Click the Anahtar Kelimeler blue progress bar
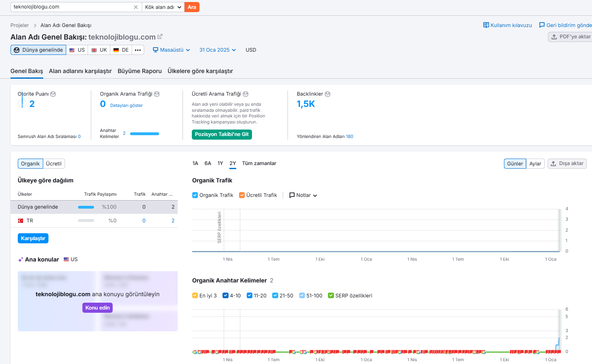The width and height of the screenshot is (592, 364). point(145,134)
